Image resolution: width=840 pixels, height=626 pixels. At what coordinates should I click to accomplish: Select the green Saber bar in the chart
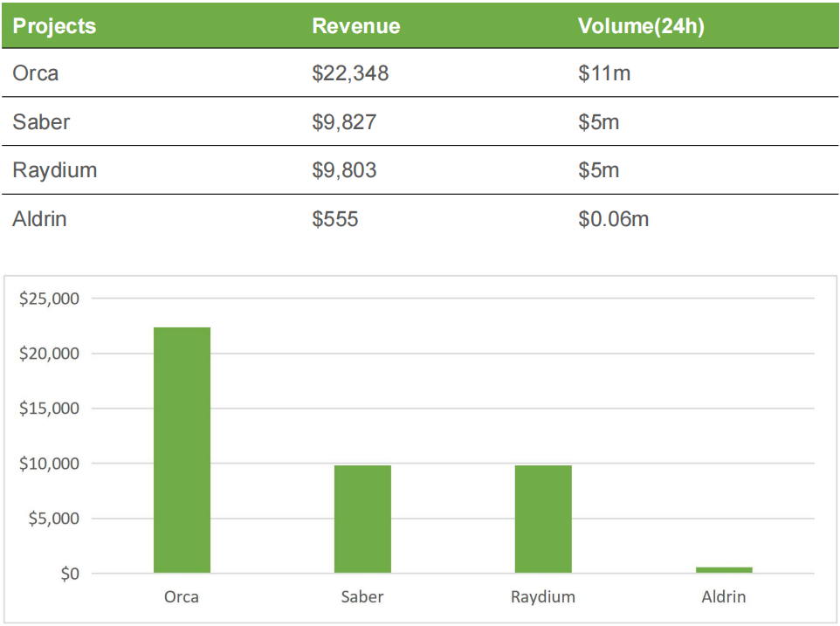362,519
